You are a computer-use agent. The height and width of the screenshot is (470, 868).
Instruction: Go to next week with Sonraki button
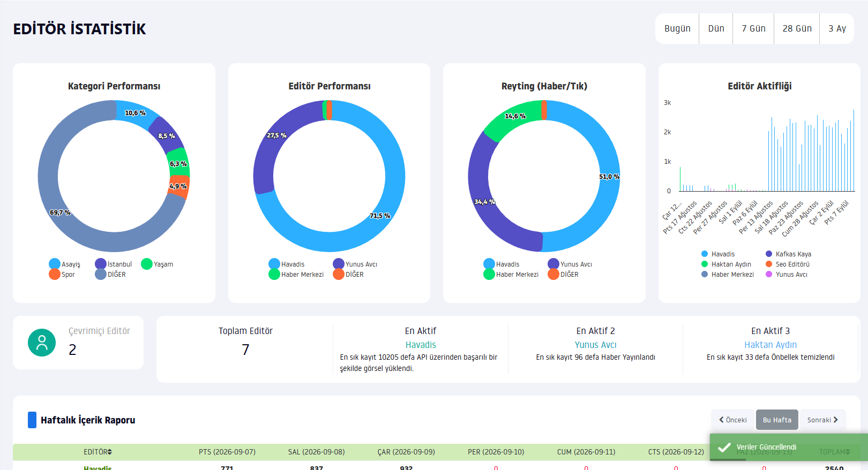click(822, 420)
